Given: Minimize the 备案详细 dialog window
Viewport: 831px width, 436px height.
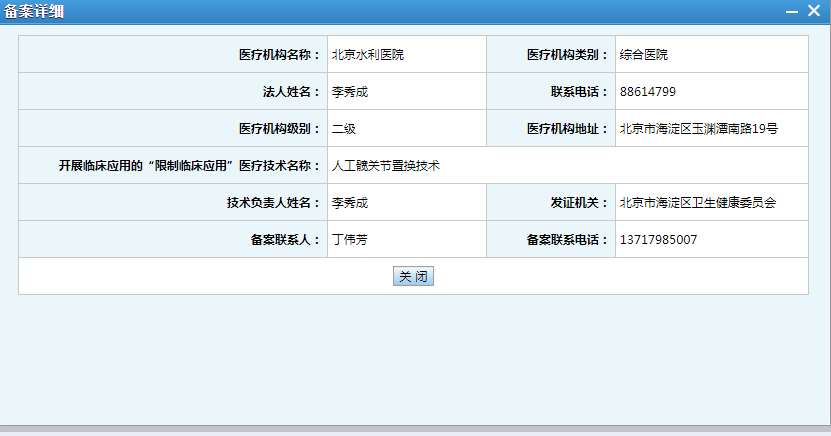Looking at the screenshot, I should [x=791, y=11].
